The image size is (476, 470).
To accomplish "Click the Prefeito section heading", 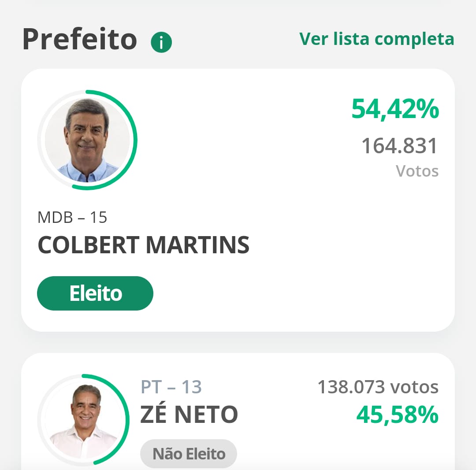I will pos(80,39).
